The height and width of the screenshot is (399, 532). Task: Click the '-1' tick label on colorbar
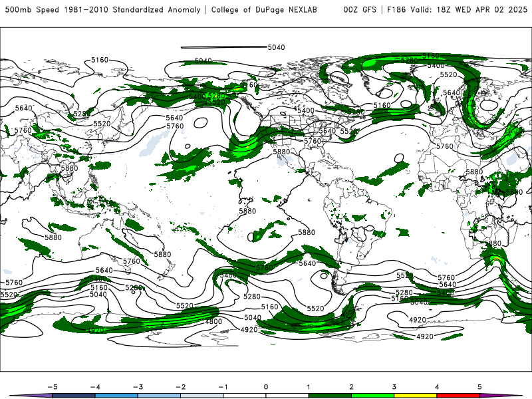223,387
